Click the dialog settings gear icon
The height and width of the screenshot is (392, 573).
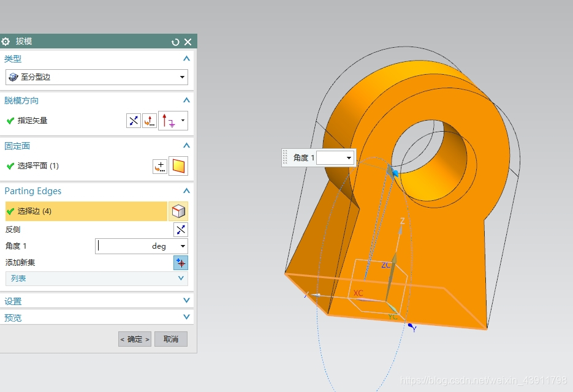(x=6, y=42)
